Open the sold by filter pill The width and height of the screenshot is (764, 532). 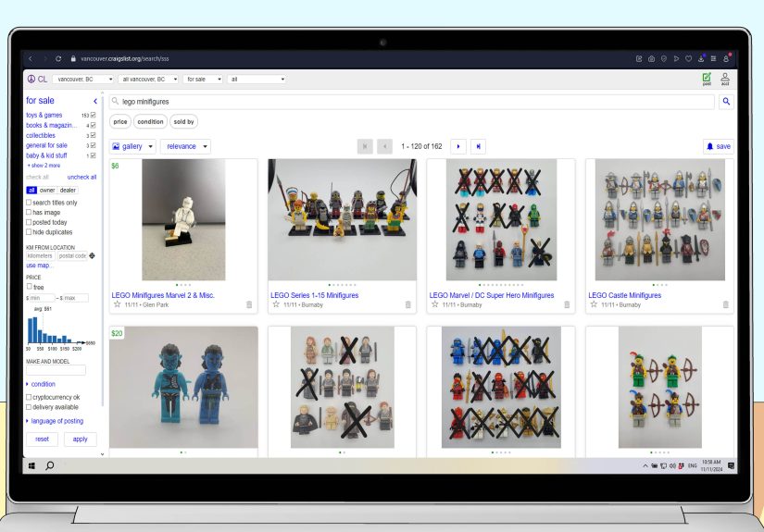point(183,122)
